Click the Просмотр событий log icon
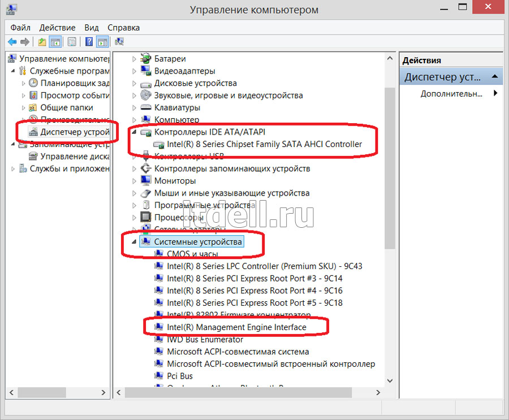Image resolution: width=509 pixels, height=420 pixels. click(x=33, y=95)
